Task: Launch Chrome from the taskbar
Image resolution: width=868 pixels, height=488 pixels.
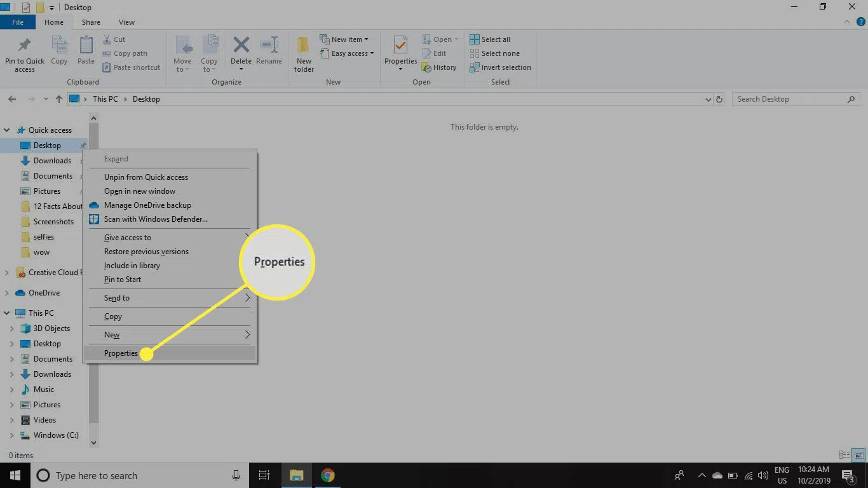Action: pos(327,475)
